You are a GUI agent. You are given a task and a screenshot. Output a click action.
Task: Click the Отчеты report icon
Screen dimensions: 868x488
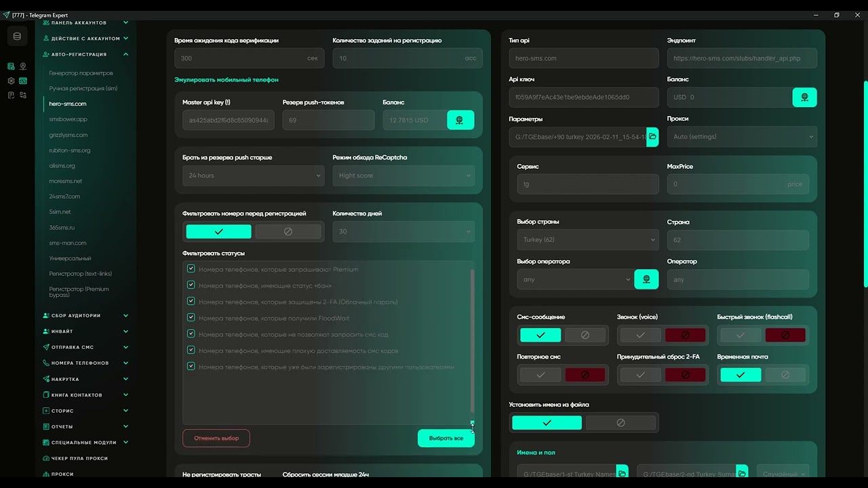click(x=45, y=426)
